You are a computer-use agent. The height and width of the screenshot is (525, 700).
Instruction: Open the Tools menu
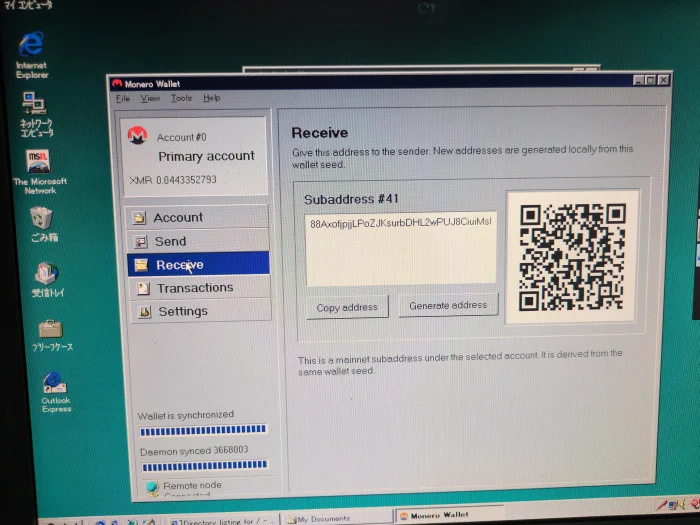coord(181,98)
